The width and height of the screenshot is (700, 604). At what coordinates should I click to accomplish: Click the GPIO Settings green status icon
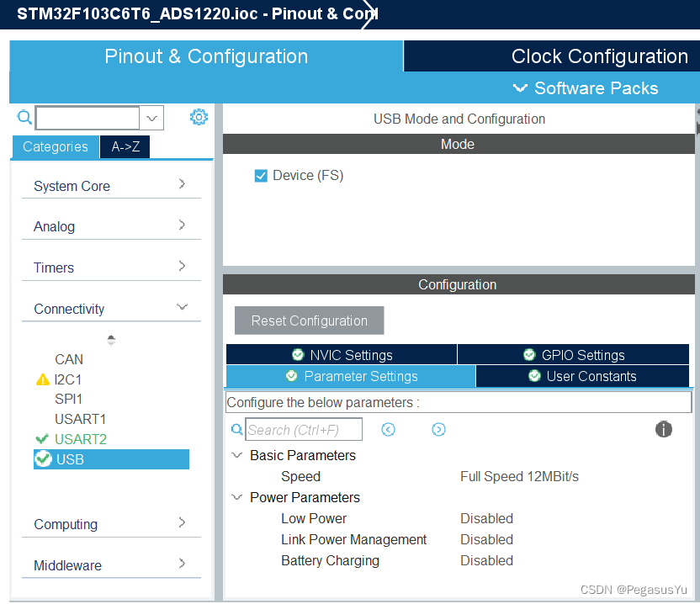pyautogui.click(x=529, y=354)
